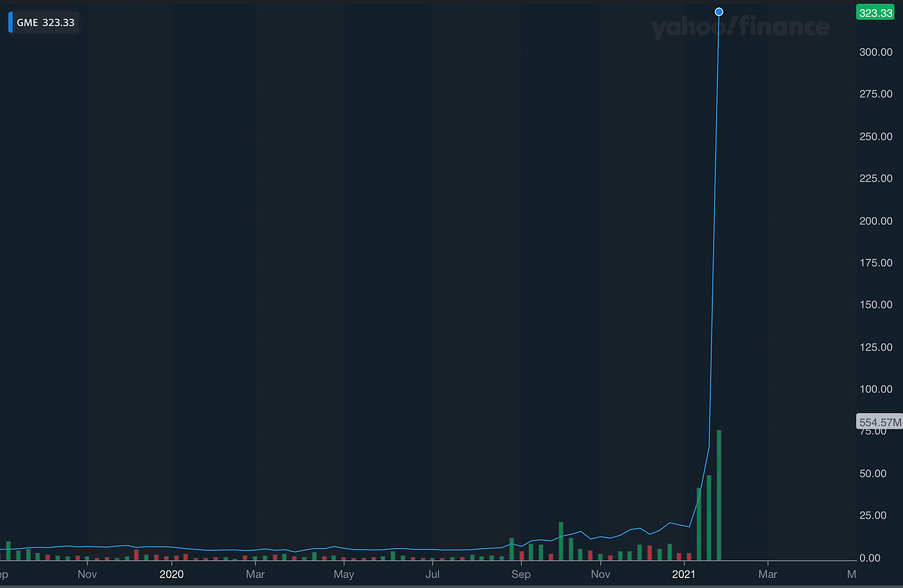Click the Nov label left of 2020
Image resolution: width=903 pixels, height=588 pixels.
[x=87, y=574]
